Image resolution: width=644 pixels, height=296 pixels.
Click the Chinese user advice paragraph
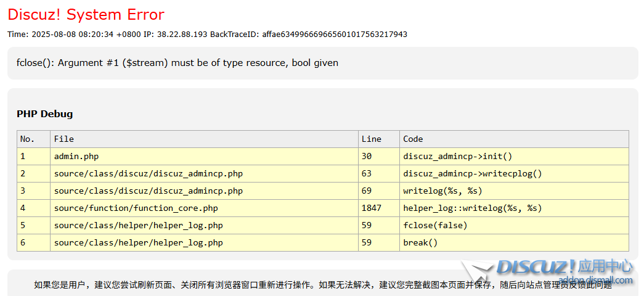(x=323, y=284)
